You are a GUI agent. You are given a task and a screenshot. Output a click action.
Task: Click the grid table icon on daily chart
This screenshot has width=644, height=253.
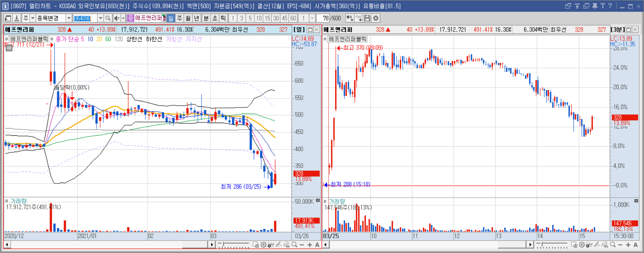point(9,48)
